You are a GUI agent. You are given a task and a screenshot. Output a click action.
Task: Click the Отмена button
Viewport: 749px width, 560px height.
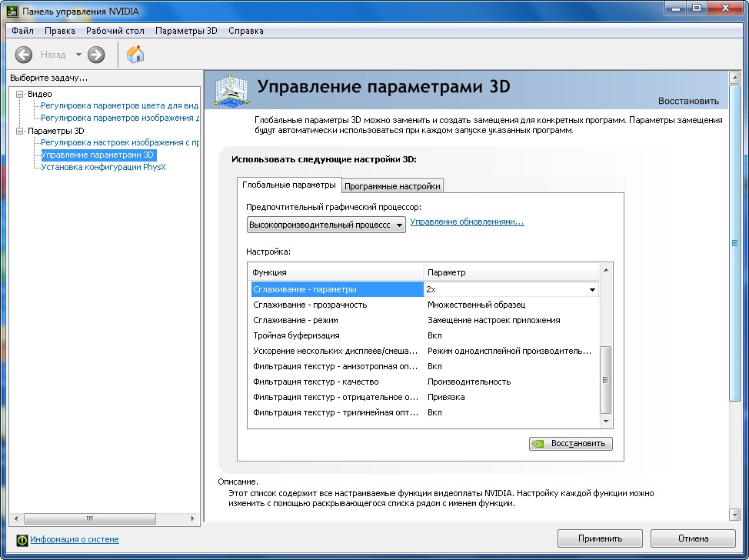point(693,538)
